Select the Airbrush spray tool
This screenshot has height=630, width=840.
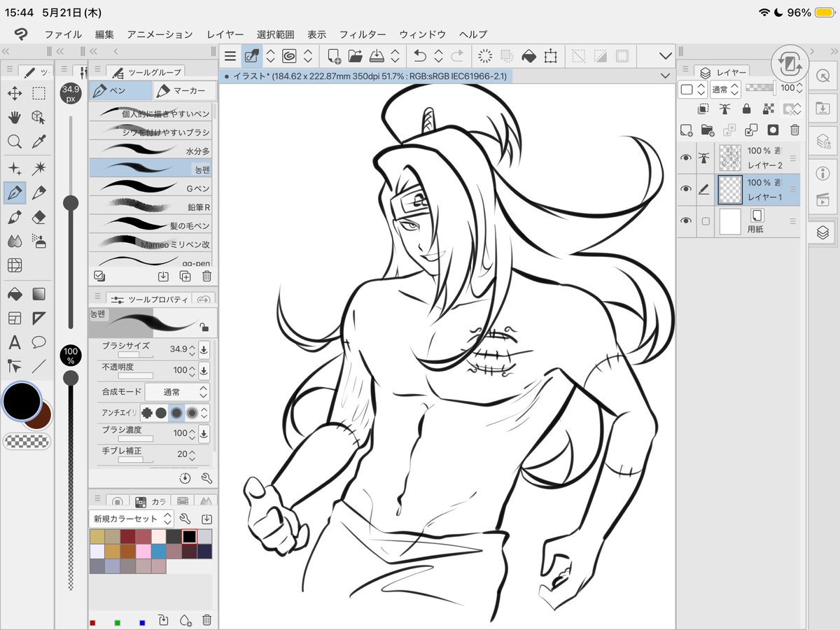[x=39, y=241]
